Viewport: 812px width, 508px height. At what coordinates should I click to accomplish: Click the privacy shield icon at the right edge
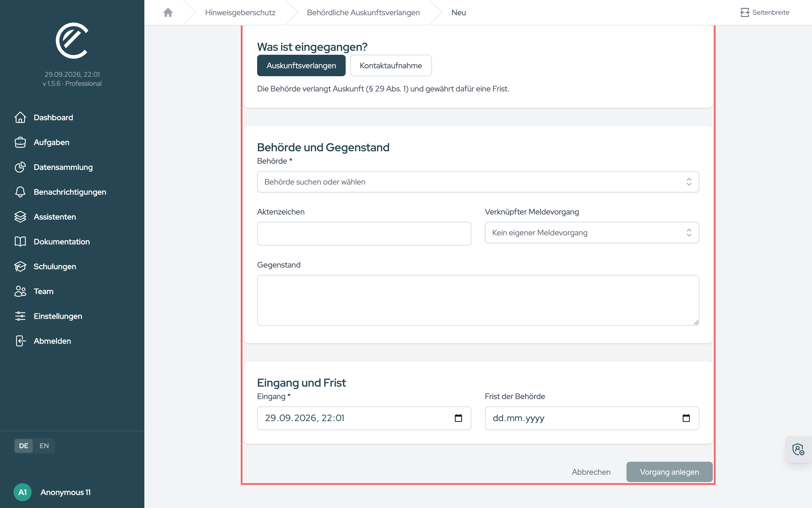tap(798, 449)
